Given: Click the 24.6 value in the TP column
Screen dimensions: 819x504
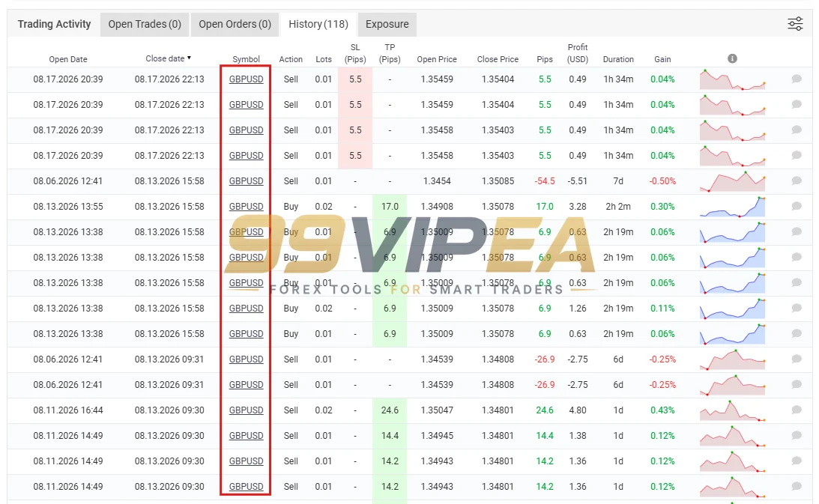Looking at the screenshot, I should (x=390, y=410).
